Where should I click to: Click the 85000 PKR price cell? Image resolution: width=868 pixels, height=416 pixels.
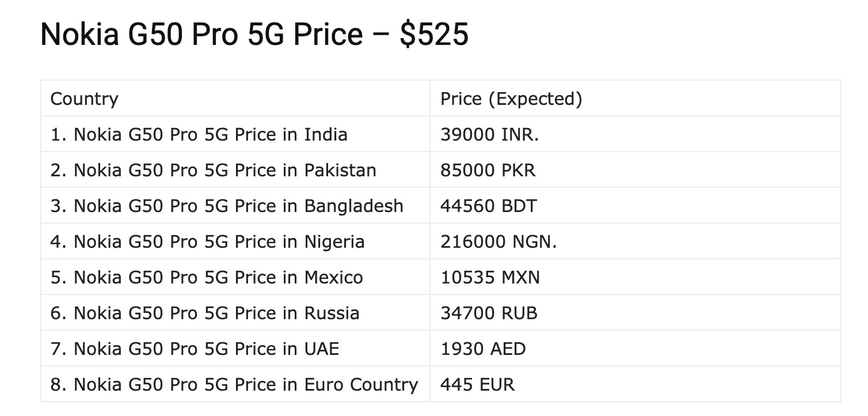point(488,171)
